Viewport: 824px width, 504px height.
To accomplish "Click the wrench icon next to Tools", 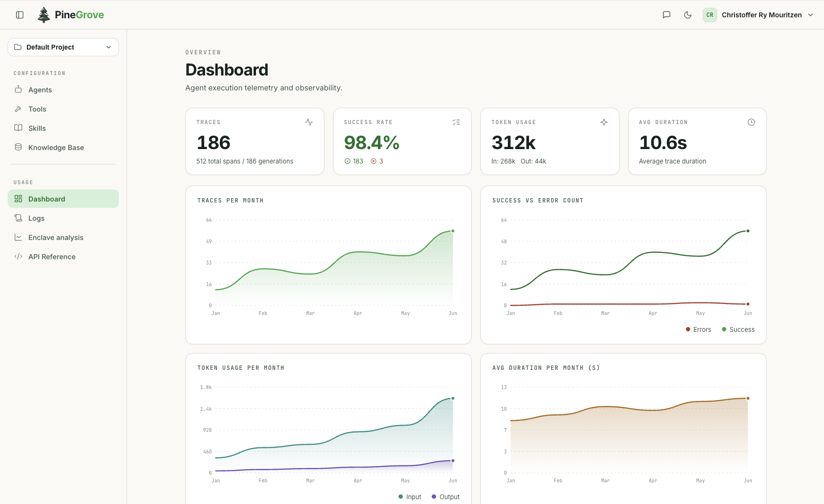I will [18, 109].
